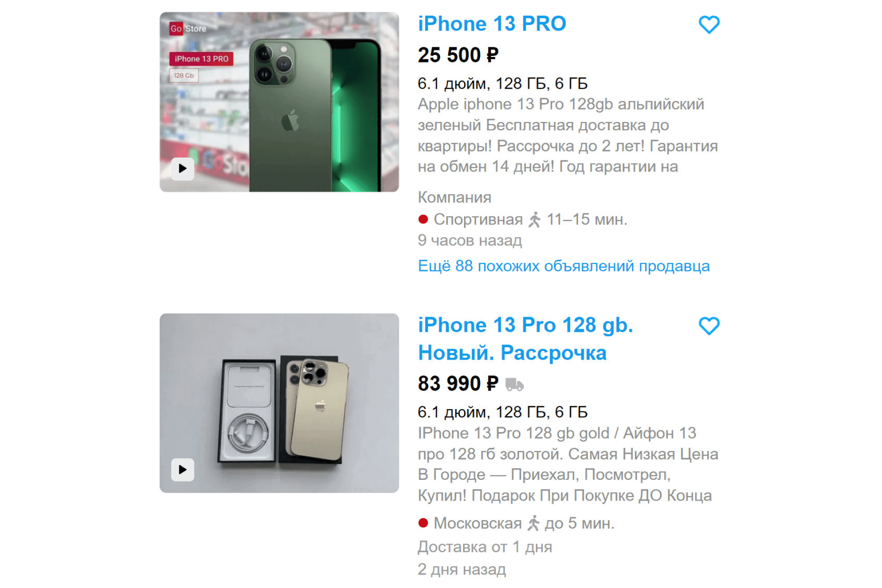The height and width of the screenshot is (588, 882).
Task: Click the red metro dot beside Московская
Action: click(x=423, y=523)
